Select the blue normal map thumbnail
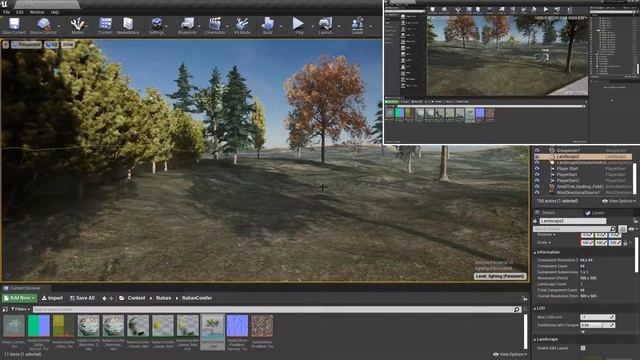Image resolution: width=640 pixels, height=360 pixels. point(237,326)
